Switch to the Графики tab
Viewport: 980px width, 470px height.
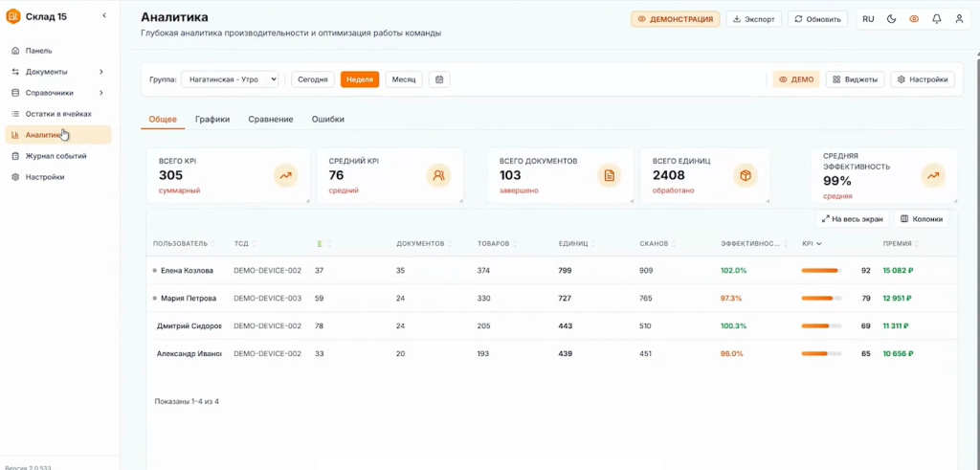coord(212,120)
